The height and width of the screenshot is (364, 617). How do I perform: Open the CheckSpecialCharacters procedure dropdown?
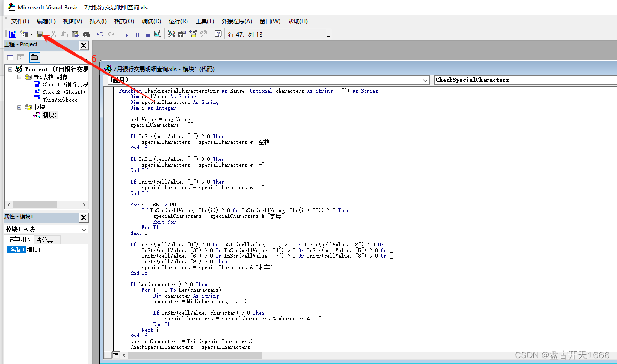click(525, 80)
